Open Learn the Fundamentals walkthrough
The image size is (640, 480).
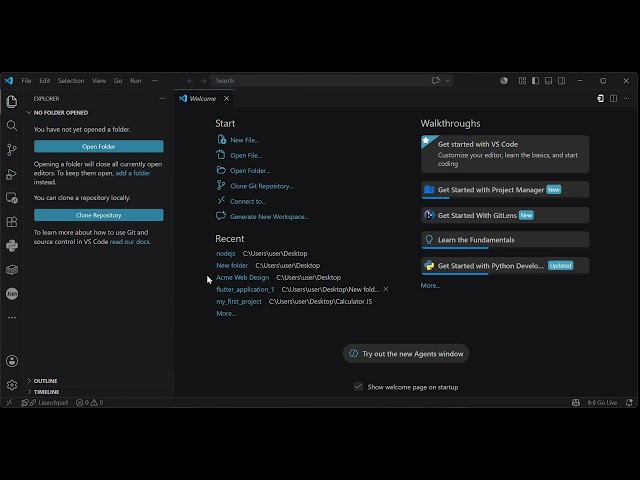[x=505, y=240]
